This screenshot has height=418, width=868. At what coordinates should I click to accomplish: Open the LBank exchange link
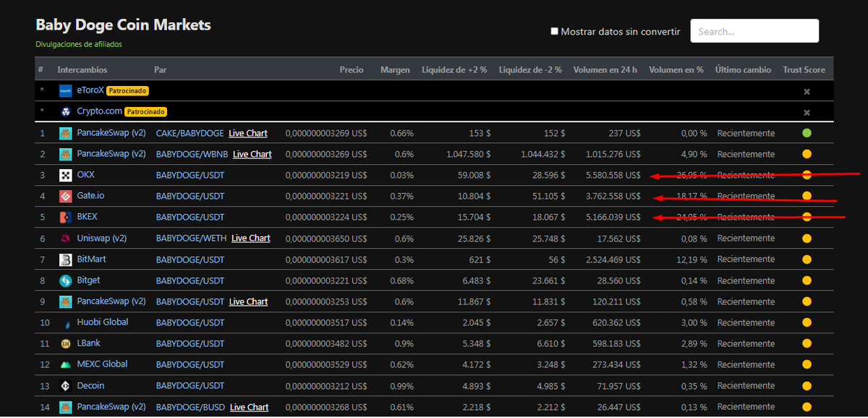89,344
